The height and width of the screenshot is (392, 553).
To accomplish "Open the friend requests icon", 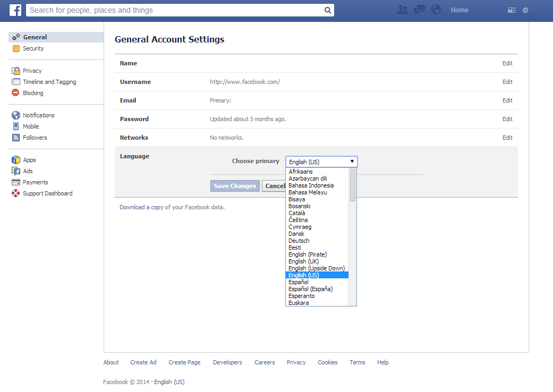I will click(402, 10).
